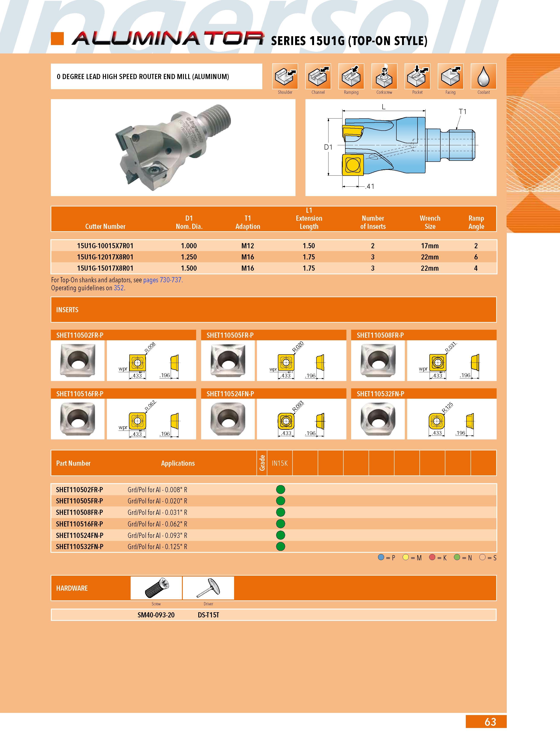Click the Number of Inserts column header
The width and height of the screenshot is (560, 756).
click(x=373, y=222)
